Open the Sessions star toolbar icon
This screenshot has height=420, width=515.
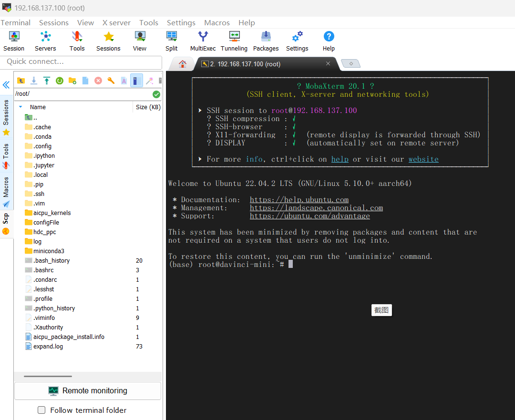pyautogui.click(x=108, y=41)
